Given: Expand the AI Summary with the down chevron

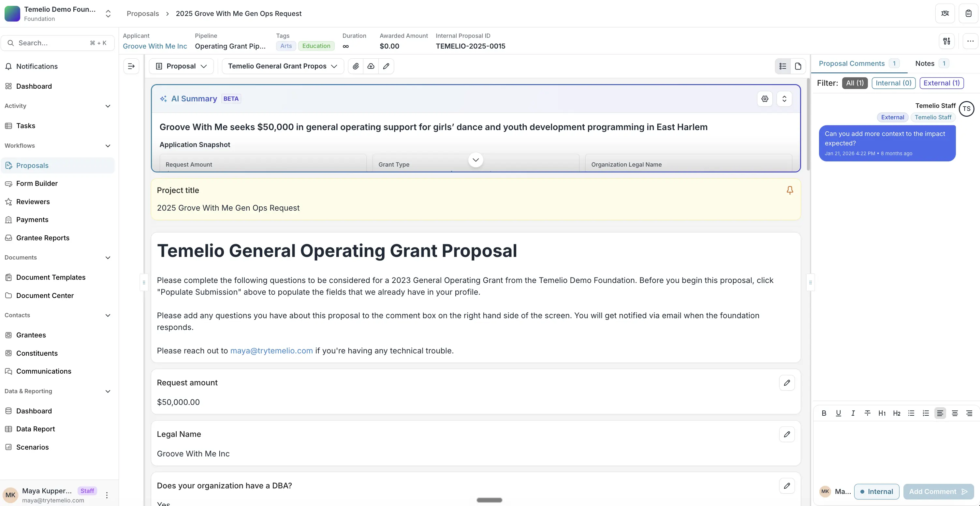Looking at the screenshot, I should [475, 160].
